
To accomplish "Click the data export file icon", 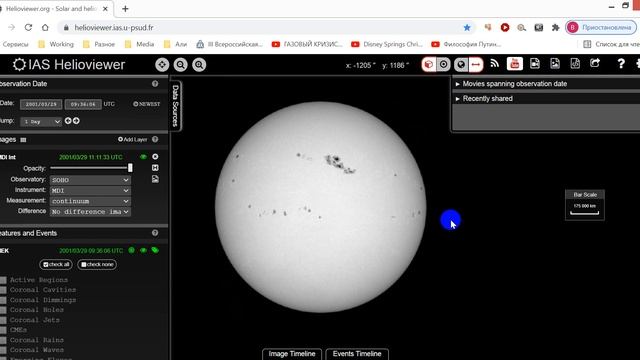I will point(575,64).
